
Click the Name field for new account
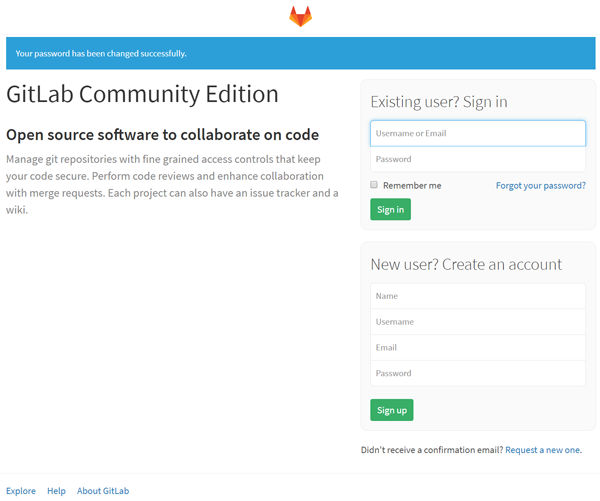pyautogui.click(x=478, y=296)
